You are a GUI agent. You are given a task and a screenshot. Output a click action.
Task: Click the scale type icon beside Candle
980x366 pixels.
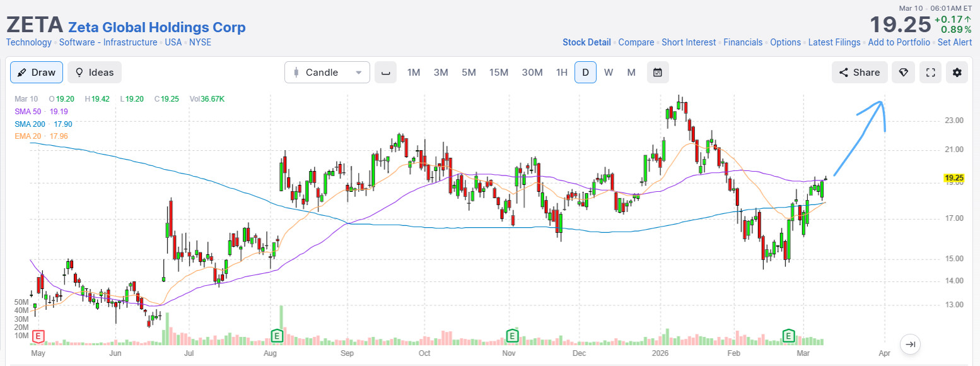coord(385,73)
